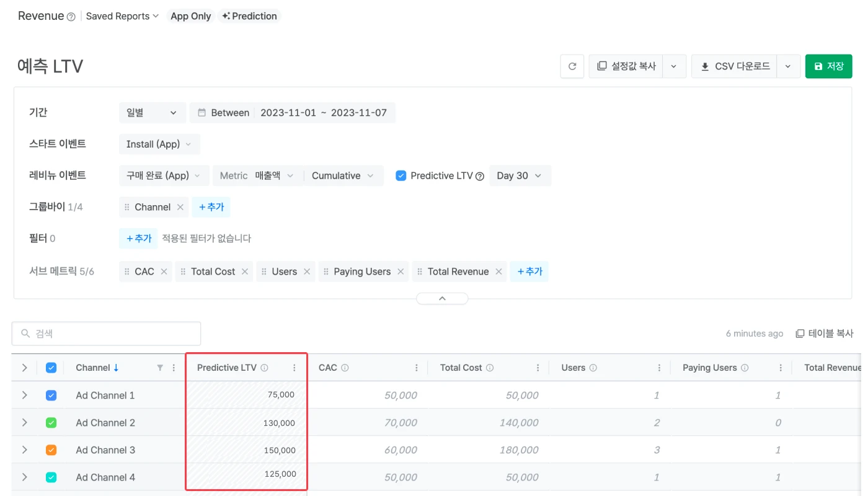The height and width of the screenshot is (496, 868).
Task: Click the CSV 다운로드 button
Action: tap(735, 66)
